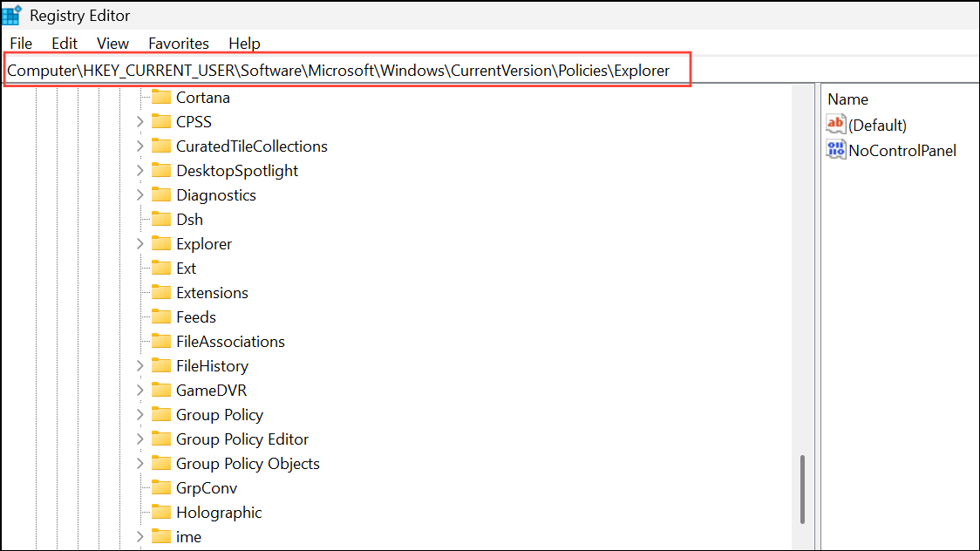Click the CPSS folder icon
The width and height of the screenshot is (980, 551).
tap(161, 121)
